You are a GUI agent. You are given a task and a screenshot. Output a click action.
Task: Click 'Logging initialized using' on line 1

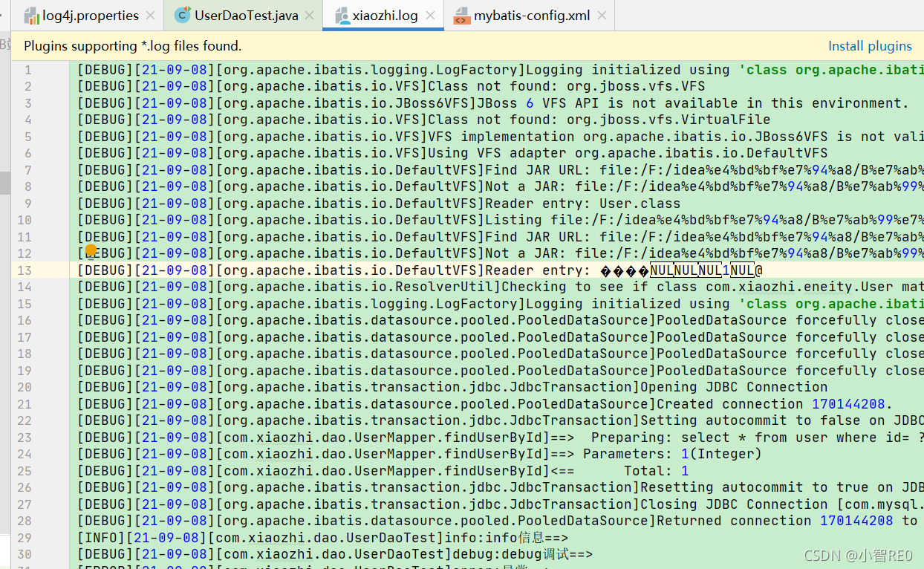[628, 70]
